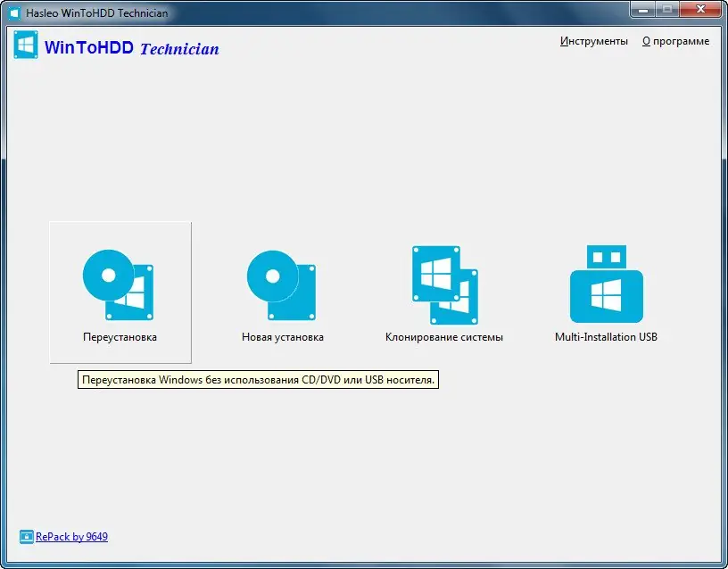Image resolution: width=728 pixels, height=569 pixels.
Task: Click the Multi-Installation USB label
Action: pos(606,337)
